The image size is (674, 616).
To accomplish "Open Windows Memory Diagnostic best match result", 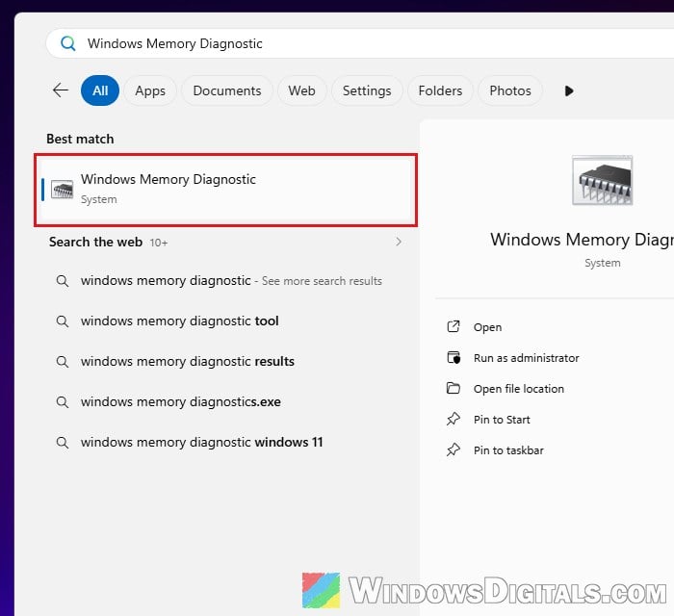I will click(225, 190).
